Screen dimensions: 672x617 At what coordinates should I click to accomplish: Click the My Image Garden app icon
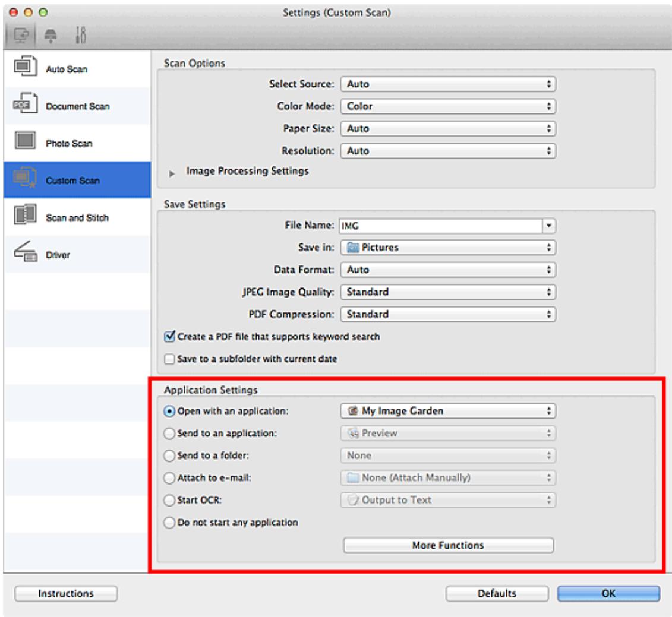pyautogui.click(x=353, y=411)
